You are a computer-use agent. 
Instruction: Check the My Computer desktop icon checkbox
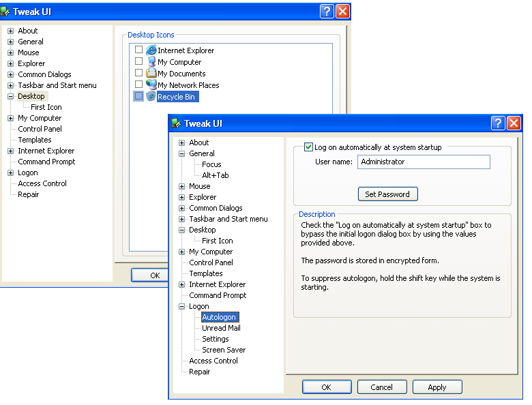tap(138, 61)
